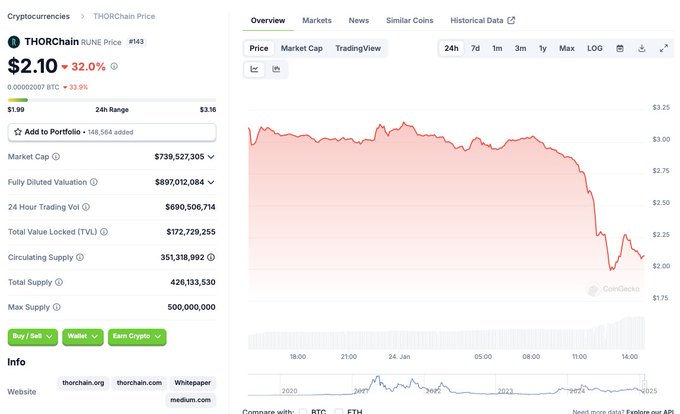Click the info icon beside 32.0% change

(114, 66)
